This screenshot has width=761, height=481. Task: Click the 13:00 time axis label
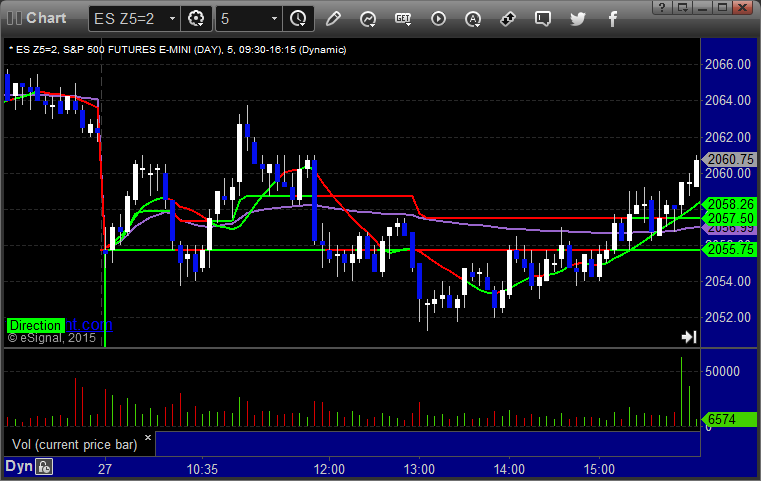click(x=419, y=469)
